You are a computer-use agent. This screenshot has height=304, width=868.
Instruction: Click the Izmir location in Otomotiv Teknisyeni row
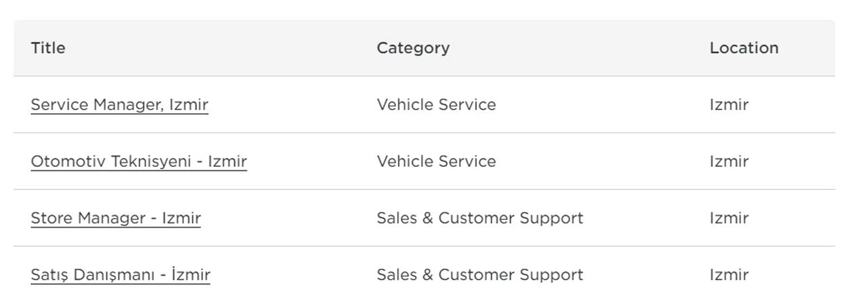click(x=729, y=161)
